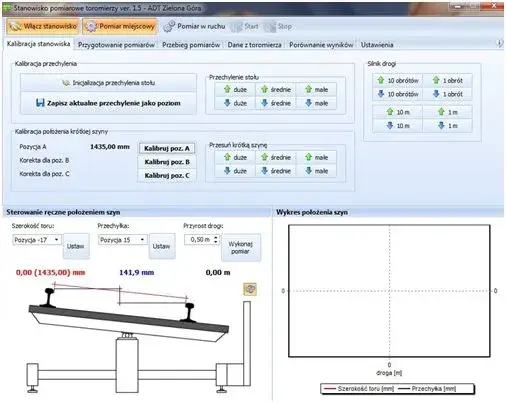Image resolution: width=506 pixels, height=403 pixels.
Task: Tilt table up with duże arrow
Action: tap(235, 90)
